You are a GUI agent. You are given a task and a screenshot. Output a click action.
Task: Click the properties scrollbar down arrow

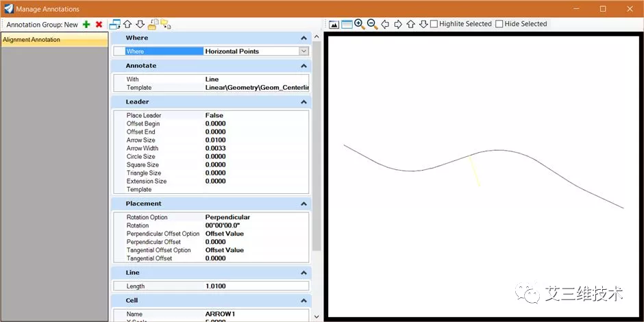[x=317, y=317]
